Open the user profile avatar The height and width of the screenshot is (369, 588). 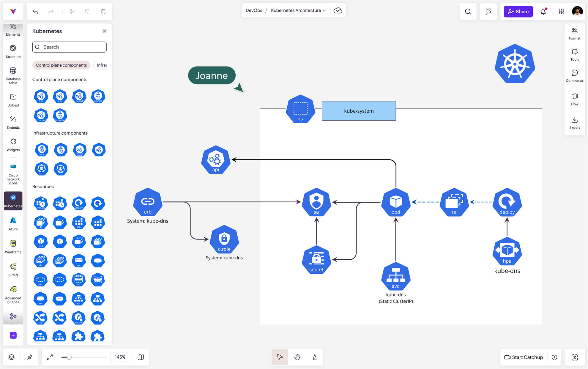577,12
